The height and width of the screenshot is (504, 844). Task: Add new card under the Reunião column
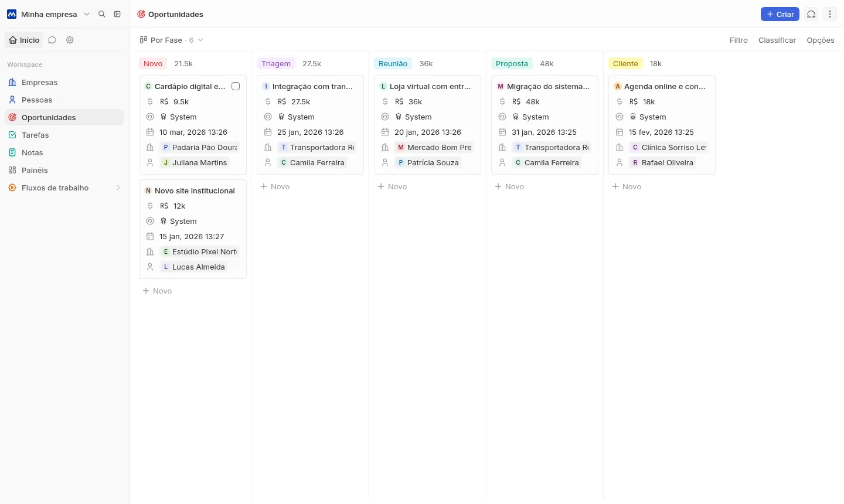click(392, 186)
